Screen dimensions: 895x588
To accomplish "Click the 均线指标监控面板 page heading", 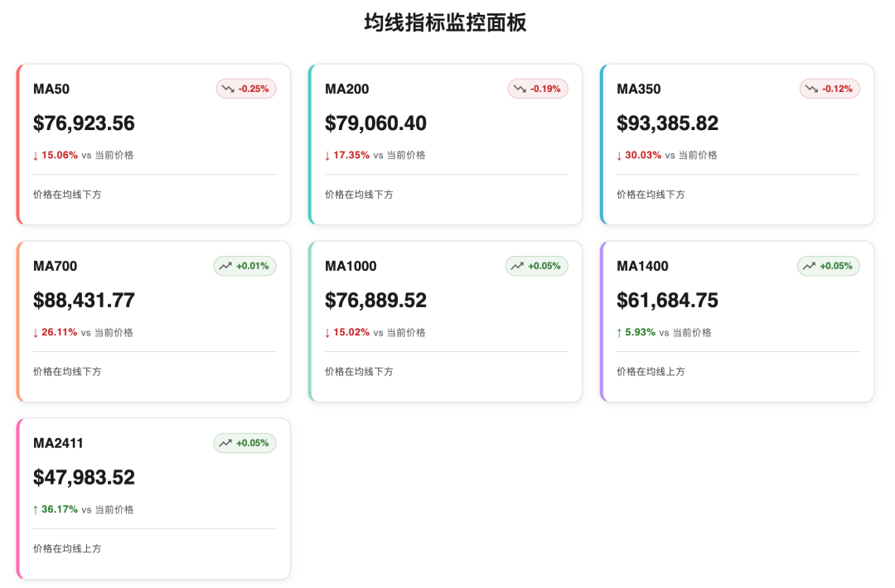I will [445, 23].
